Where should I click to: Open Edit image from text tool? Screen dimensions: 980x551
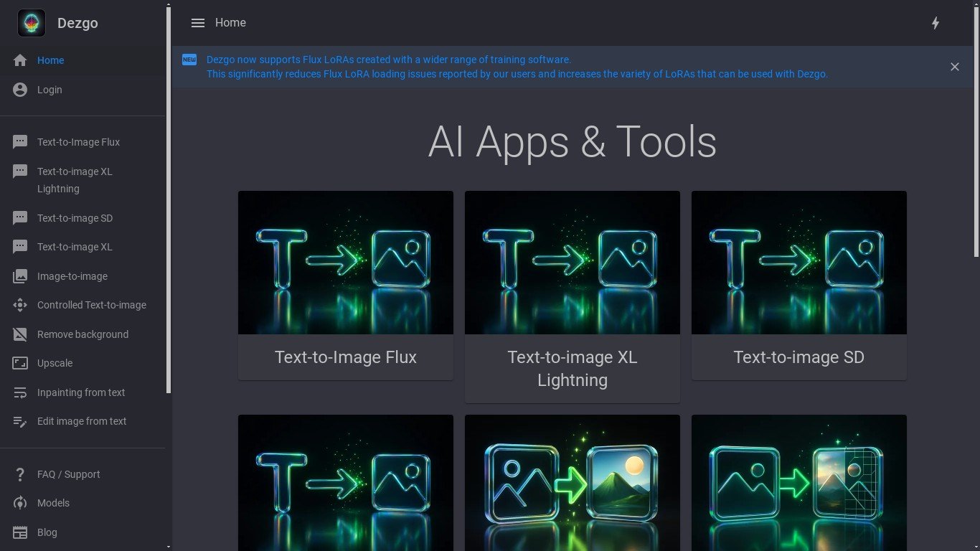point(82,421)
